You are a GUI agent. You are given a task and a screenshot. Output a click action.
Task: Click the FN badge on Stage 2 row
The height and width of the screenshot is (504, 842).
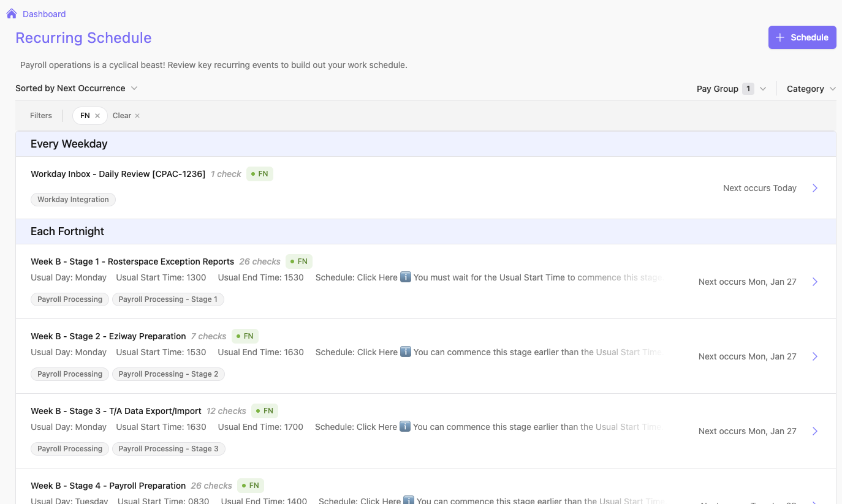coord(245,336)
